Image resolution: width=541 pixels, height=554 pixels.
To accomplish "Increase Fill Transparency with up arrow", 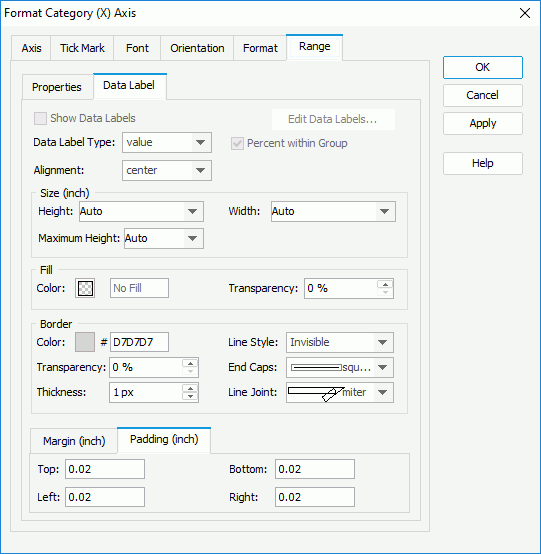I will (x=385, y=284).
